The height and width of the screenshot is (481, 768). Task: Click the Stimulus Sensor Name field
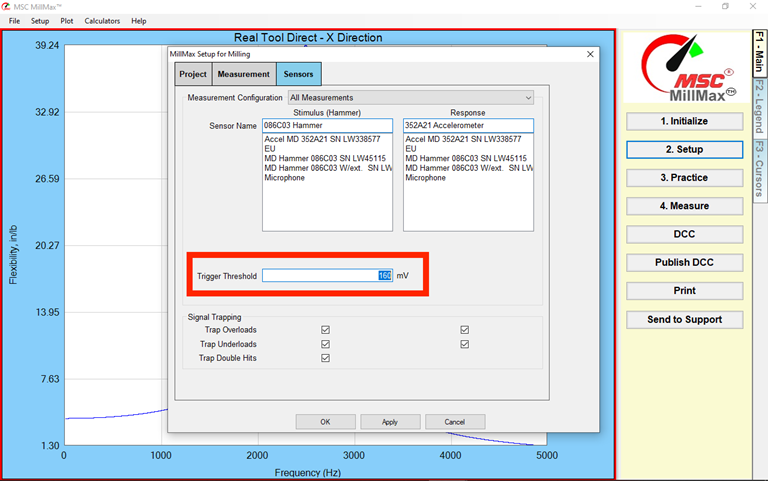coord(327,125)
